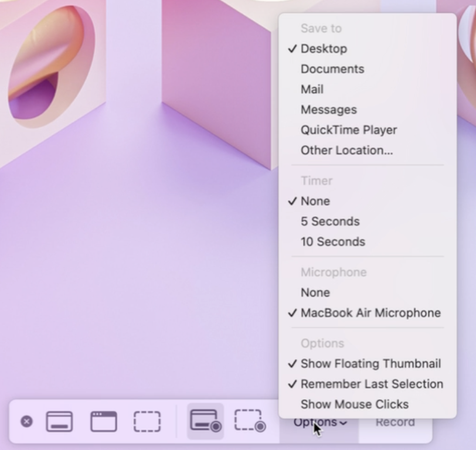The height and width of the screenshot is (450, 476).
Task: Save to QuickTime Player
Action: pos(348,130)
